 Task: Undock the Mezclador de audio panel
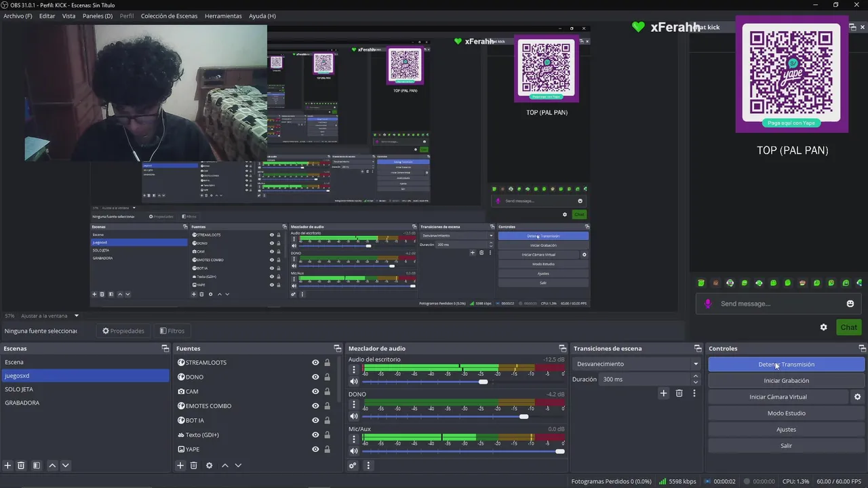point(563,348)
